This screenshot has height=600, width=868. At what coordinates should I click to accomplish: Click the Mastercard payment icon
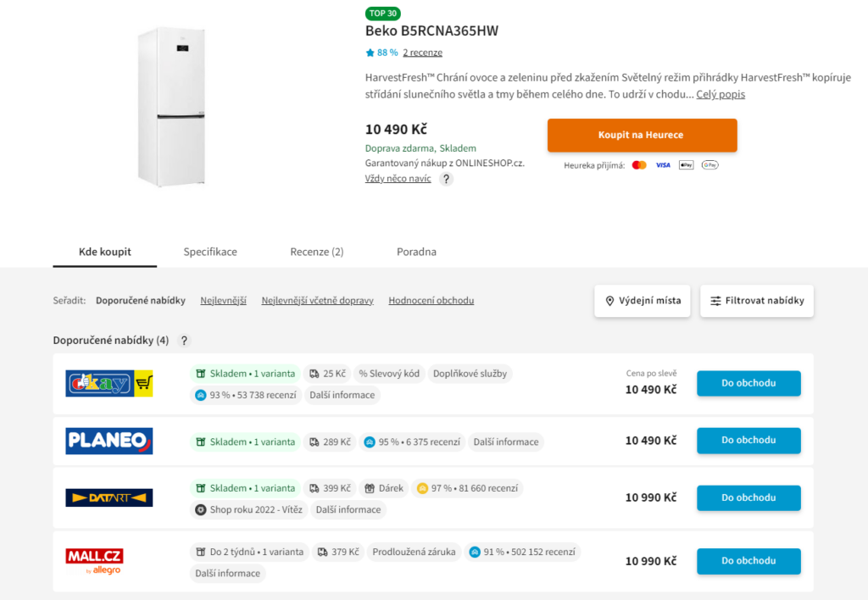[639, 165]
